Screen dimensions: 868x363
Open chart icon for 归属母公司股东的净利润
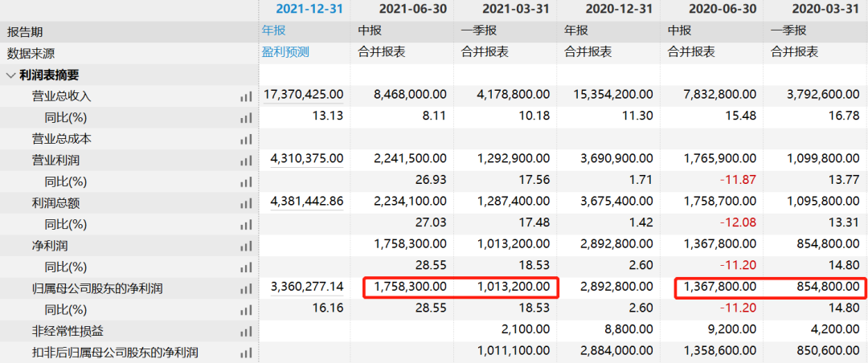pyautogui.click(x=245, y=288)
